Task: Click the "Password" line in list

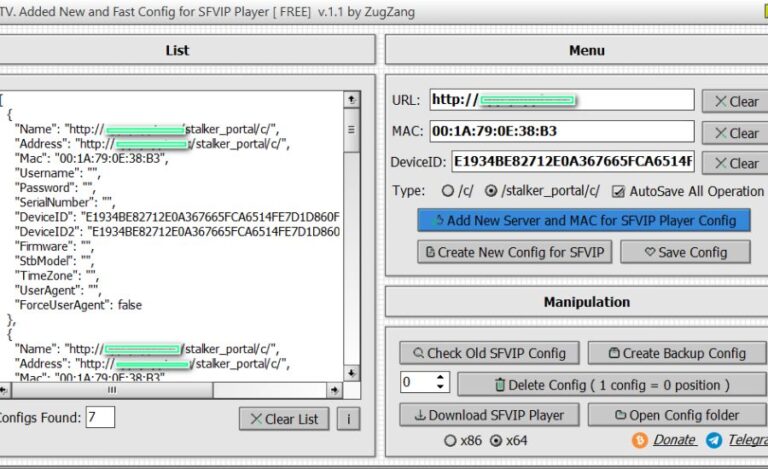Action: [54, 188]
